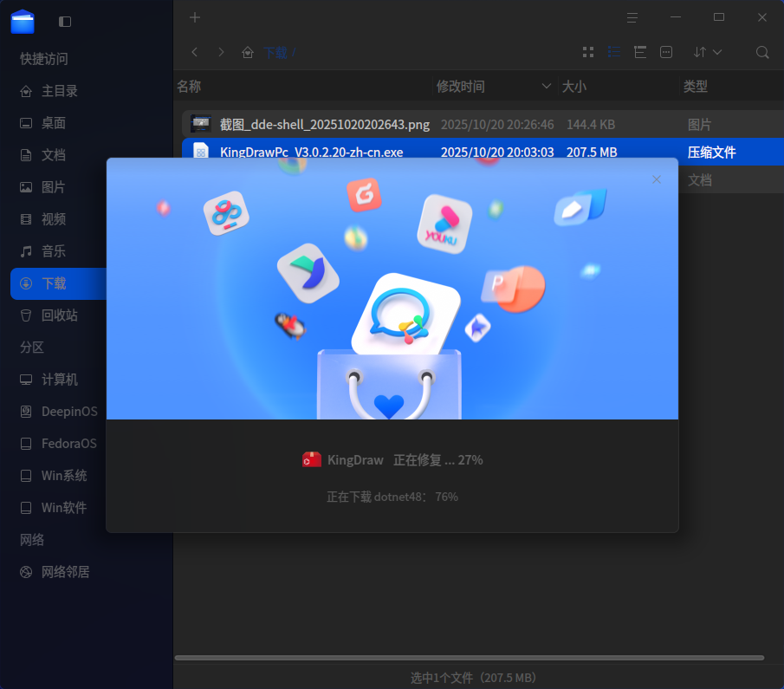The height and width of the screenshot is (689, 784).
Task: Open the hamburger main menu
Action: (x=632, y=18)
